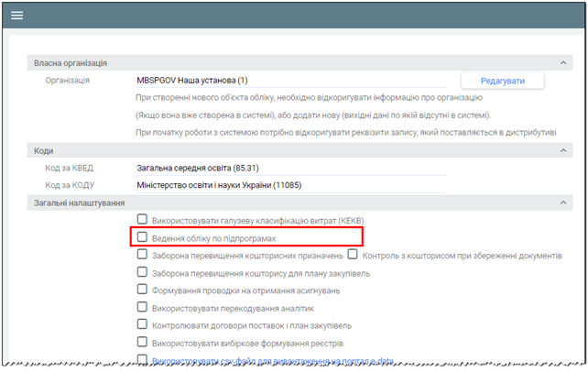Toggle the csv-файл checkbox at the bottom

coord(142,360)
